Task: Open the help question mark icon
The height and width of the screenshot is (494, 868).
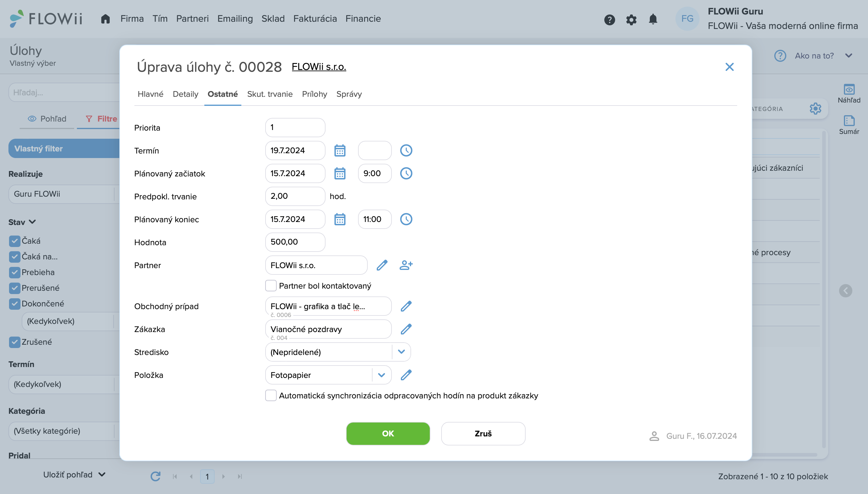Action: 609,20
